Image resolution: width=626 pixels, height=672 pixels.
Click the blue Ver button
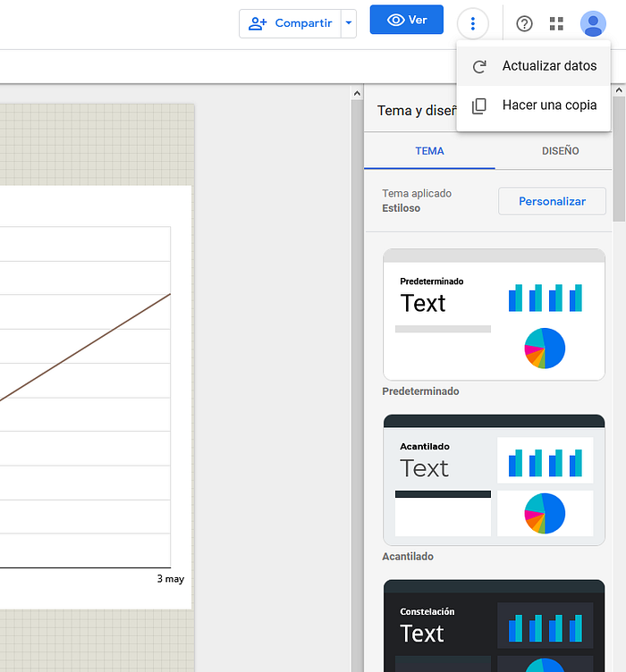click(407, 20)
